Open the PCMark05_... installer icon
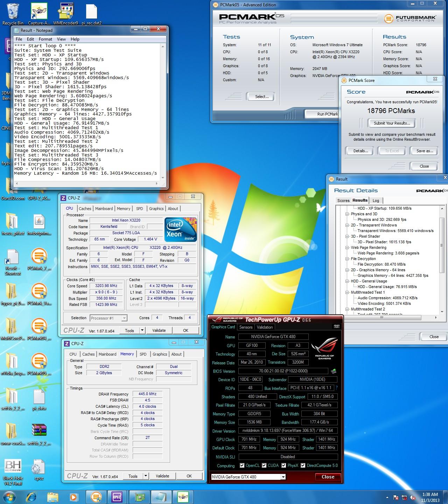This screenshot has width=448, height=504. coord(39,364)
